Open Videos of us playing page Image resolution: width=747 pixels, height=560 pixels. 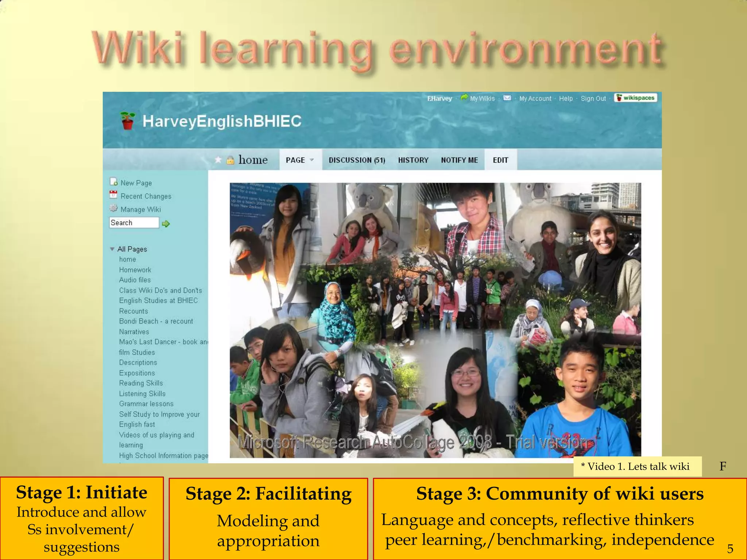[156, 440]
